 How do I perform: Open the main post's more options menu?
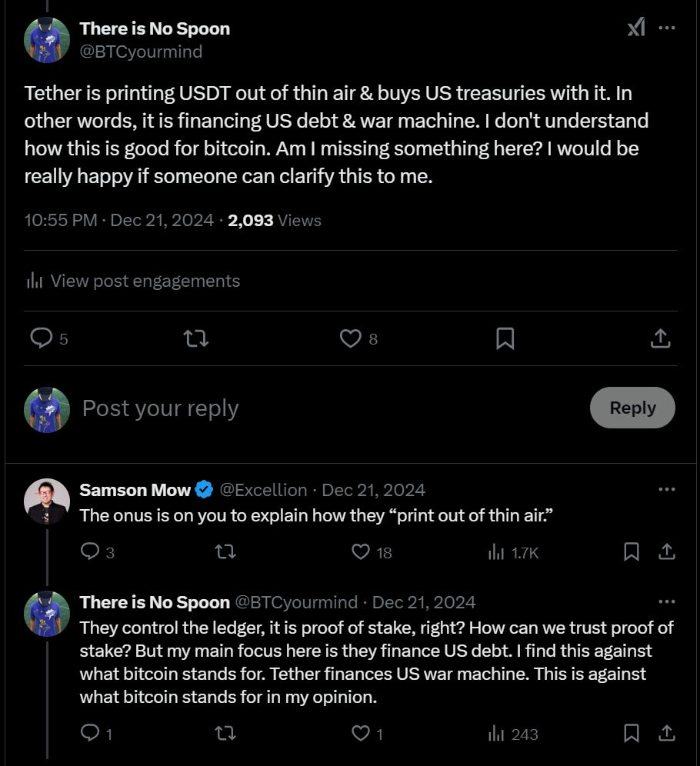(x=667, y=28)
